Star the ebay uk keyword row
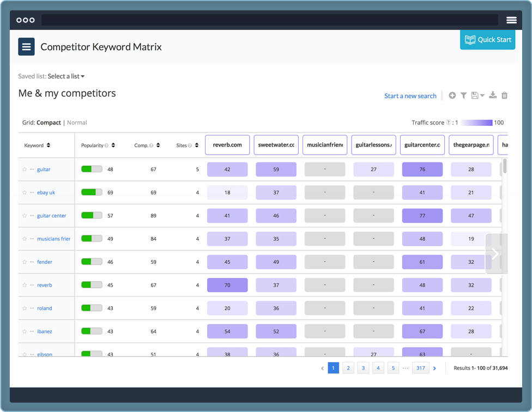This screenshot has width=532, height=412. [25, 192]
